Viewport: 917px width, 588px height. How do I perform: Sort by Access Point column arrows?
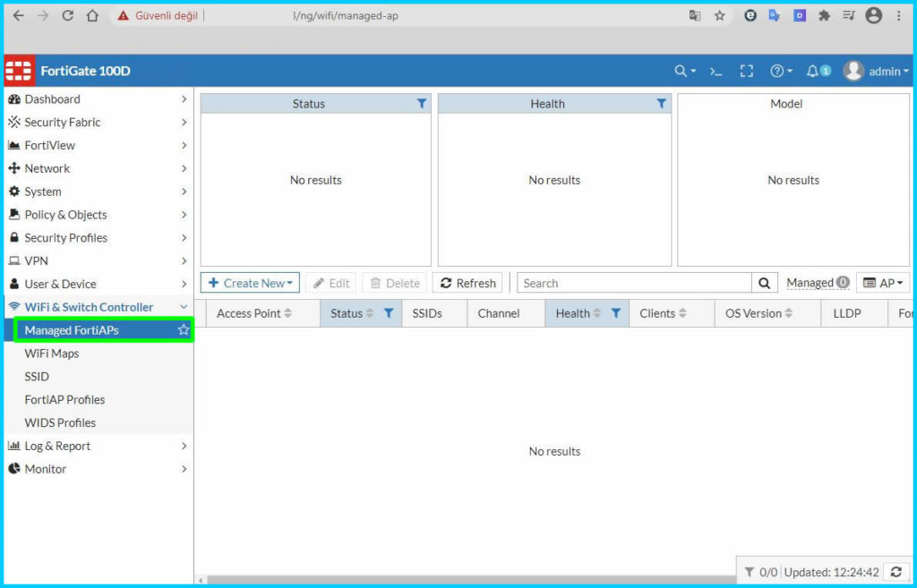(x=287, y=313)
